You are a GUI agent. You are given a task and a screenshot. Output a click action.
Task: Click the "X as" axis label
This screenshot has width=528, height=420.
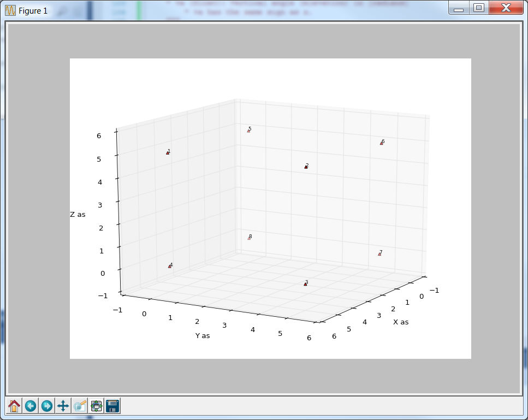click(x=401, y=322)
